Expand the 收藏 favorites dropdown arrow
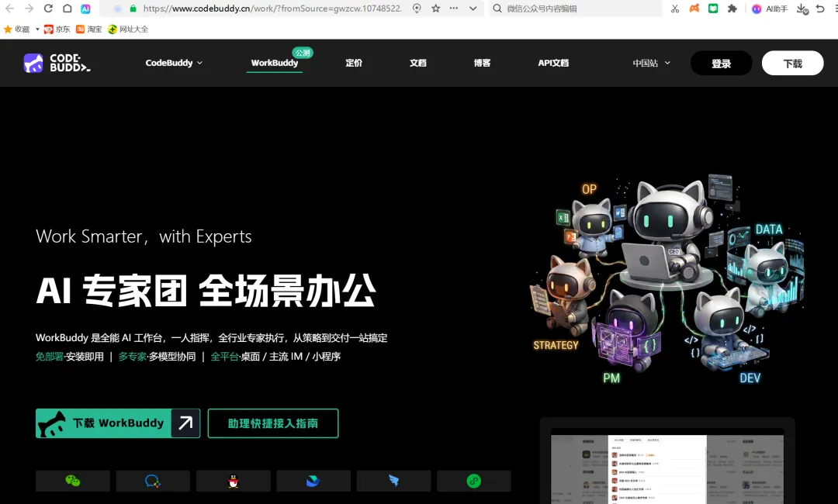Screen dimensions: 838x504 point(37,29)
